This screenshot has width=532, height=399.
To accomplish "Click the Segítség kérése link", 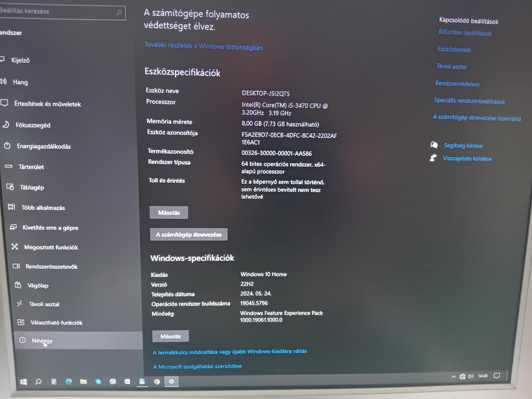I will point(463,146).
